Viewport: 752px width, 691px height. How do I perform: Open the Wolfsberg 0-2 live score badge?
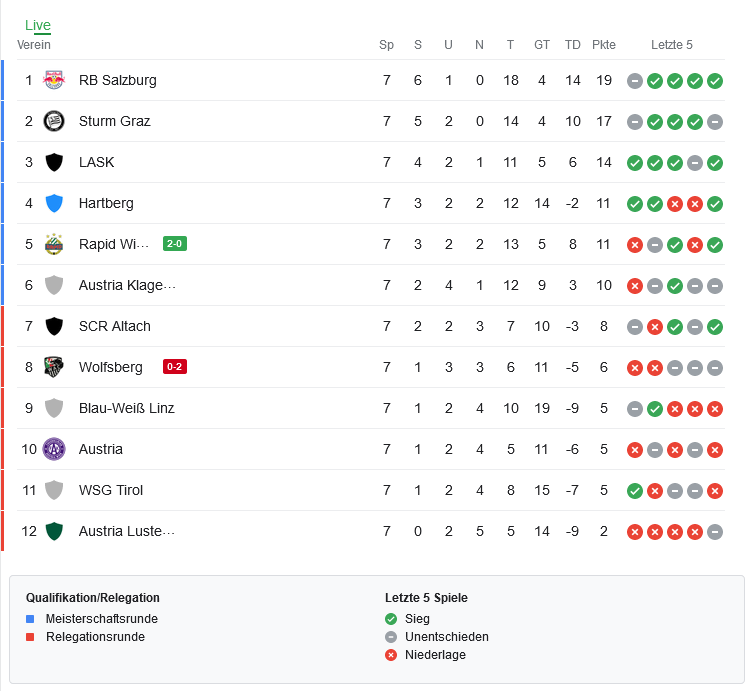pyautogui.click(x=175, y=366)
